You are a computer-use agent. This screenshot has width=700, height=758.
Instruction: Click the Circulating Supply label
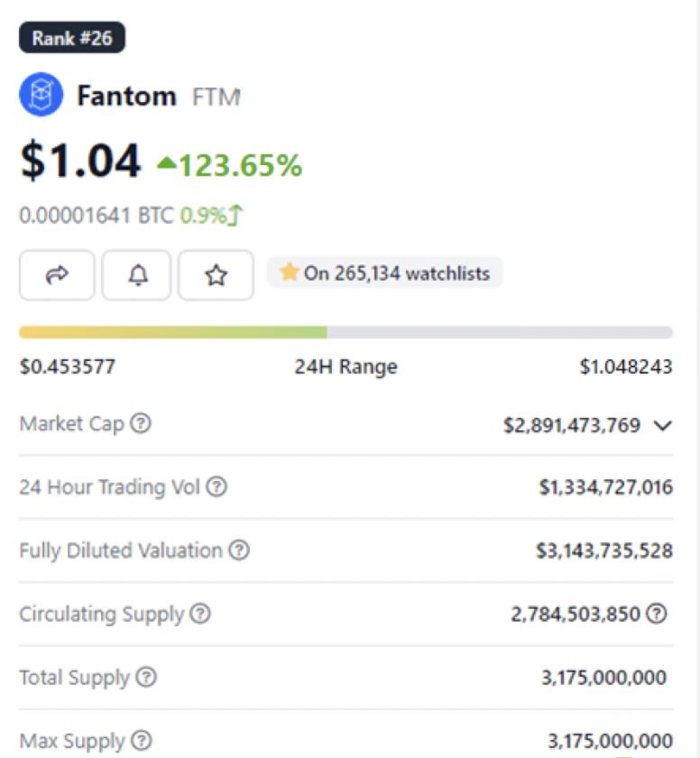(101, 615)
